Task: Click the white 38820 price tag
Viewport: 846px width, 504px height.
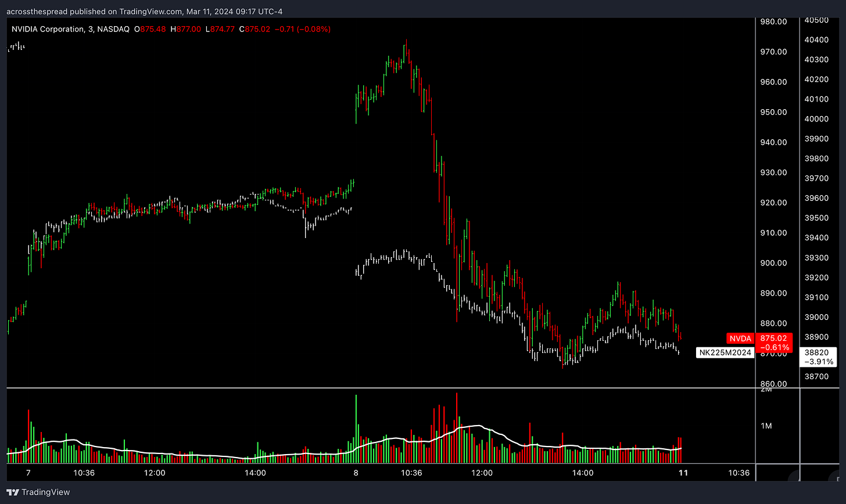Action: (818, 357)
